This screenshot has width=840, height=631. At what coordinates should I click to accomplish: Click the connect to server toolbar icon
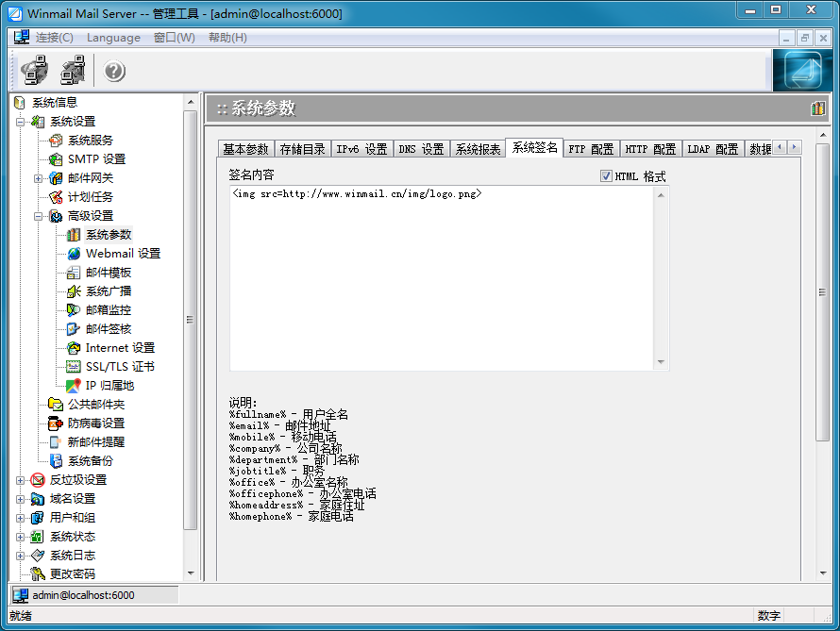[x=35, y=71]
